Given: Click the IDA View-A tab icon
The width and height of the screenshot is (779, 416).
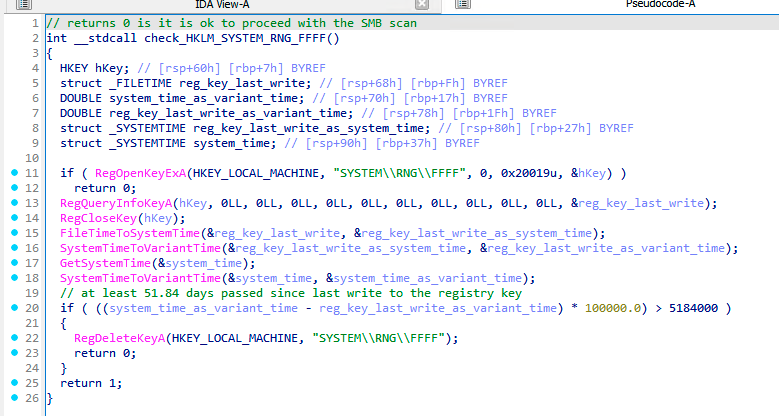Looking at the screenshot, I should click(x=23, y=5).
